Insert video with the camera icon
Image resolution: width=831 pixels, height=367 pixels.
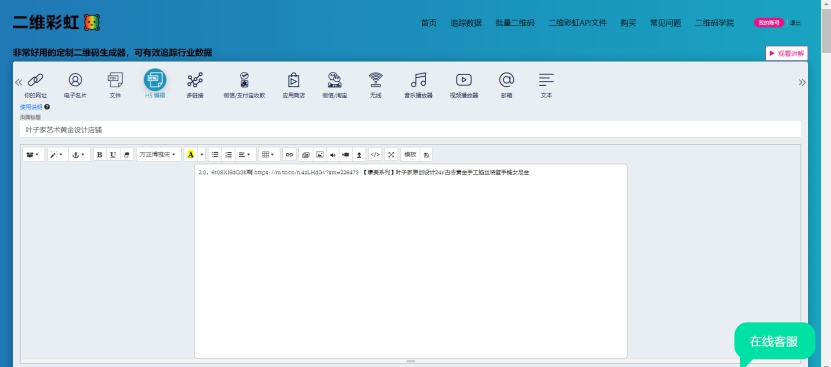346,154
